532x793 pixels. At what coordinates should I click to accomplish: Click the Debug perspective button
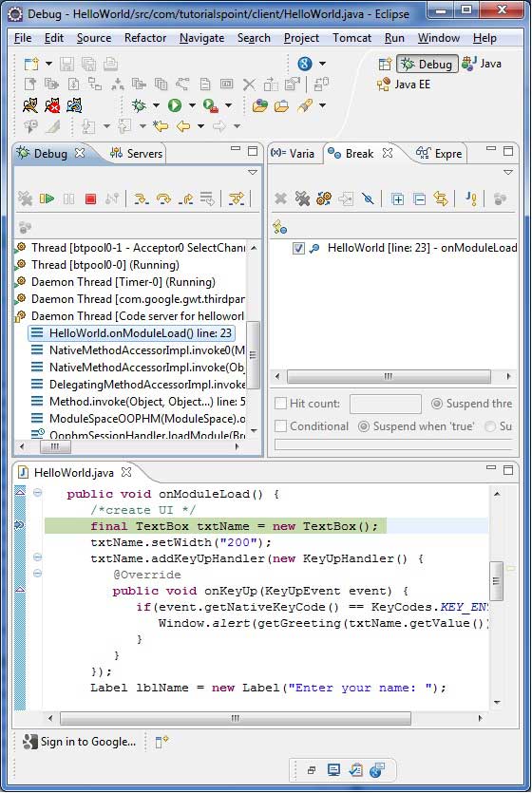click(x=427, y=65)
